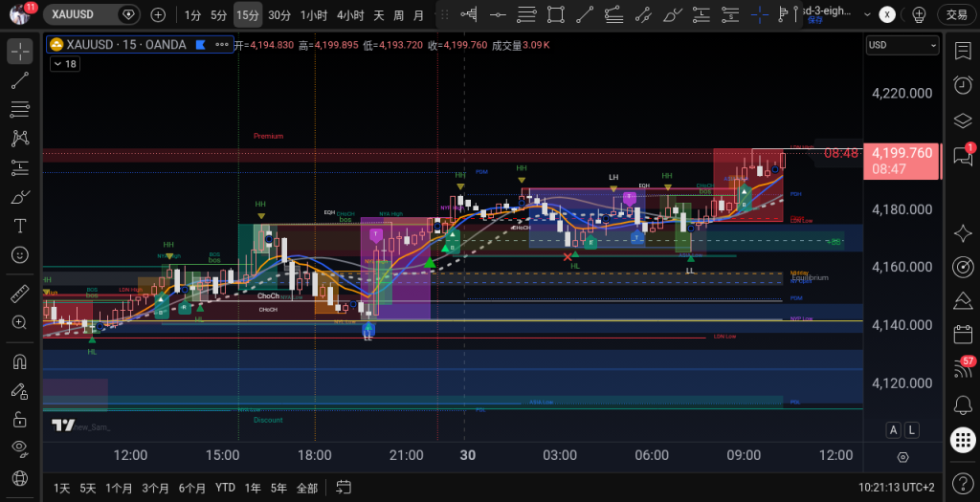The width and height of the screenshot is (980, 502).
Task: Open the chart patterns tool
Action: pos(19,138)
